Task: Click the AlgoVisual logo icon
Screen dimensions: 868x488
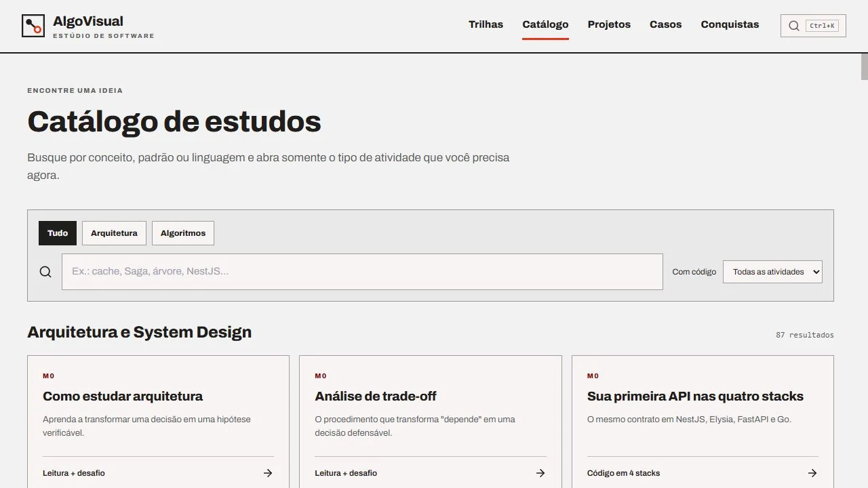Action: (x=33, y=26)
